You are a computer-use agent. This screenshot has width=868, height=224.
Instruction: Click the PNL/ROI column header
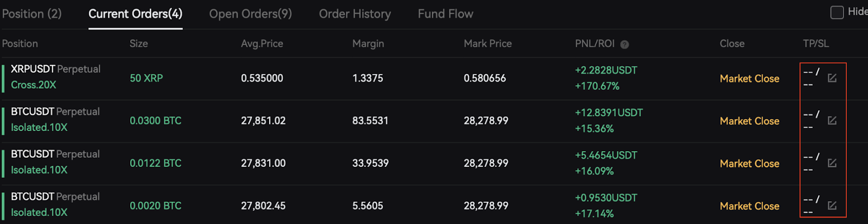[x=595, y=43]
